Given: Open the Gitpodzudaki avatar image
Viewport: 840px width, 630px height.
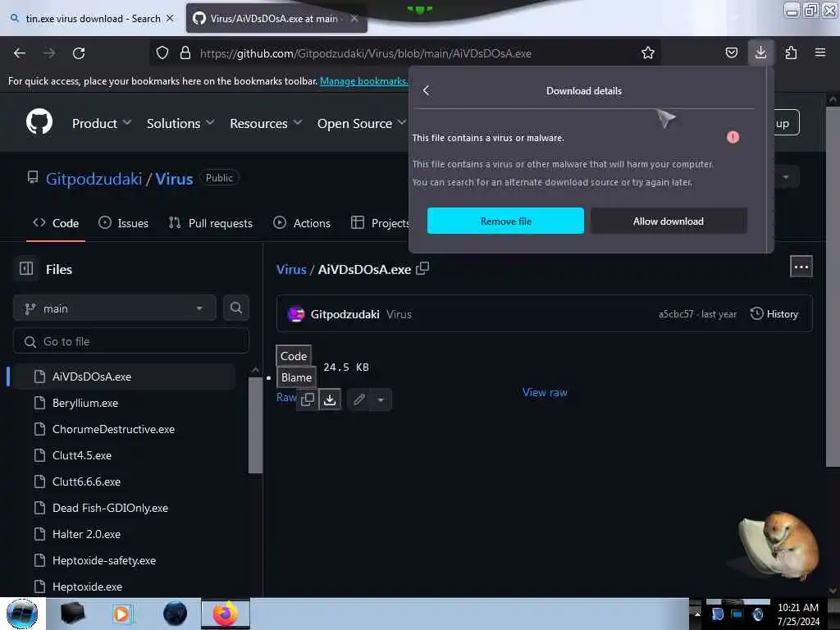Looking at the screenshot, I should pos(295,314).
